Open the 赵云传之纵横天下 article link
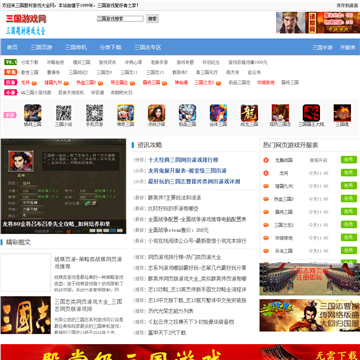Image resolution: width=360 pixels, height=360 pixels. click(191, 322)
